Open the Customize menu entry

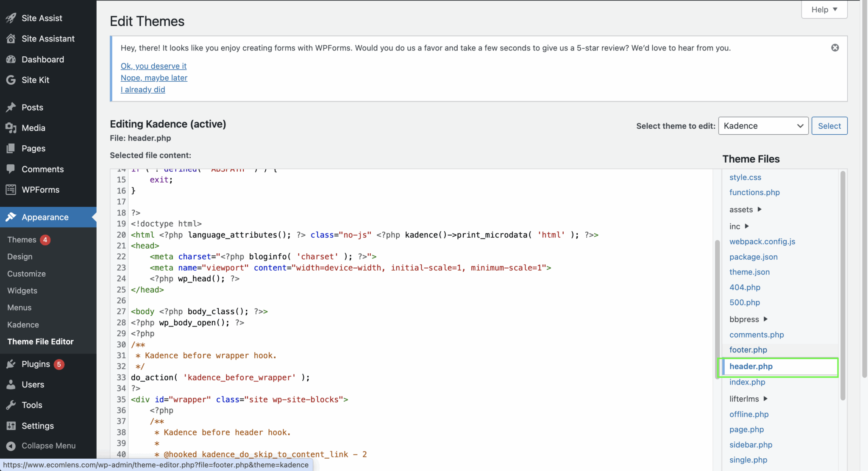26,273
